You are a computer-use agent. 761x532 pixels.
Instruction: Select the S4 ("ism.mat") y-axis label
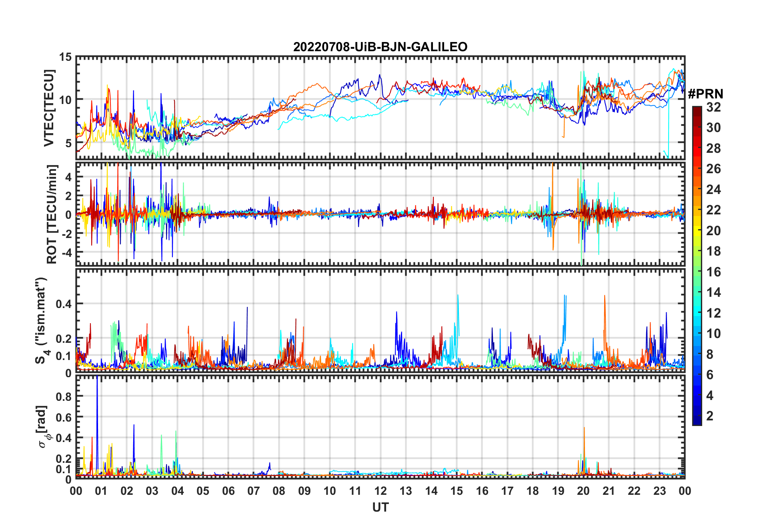(41, 320)
